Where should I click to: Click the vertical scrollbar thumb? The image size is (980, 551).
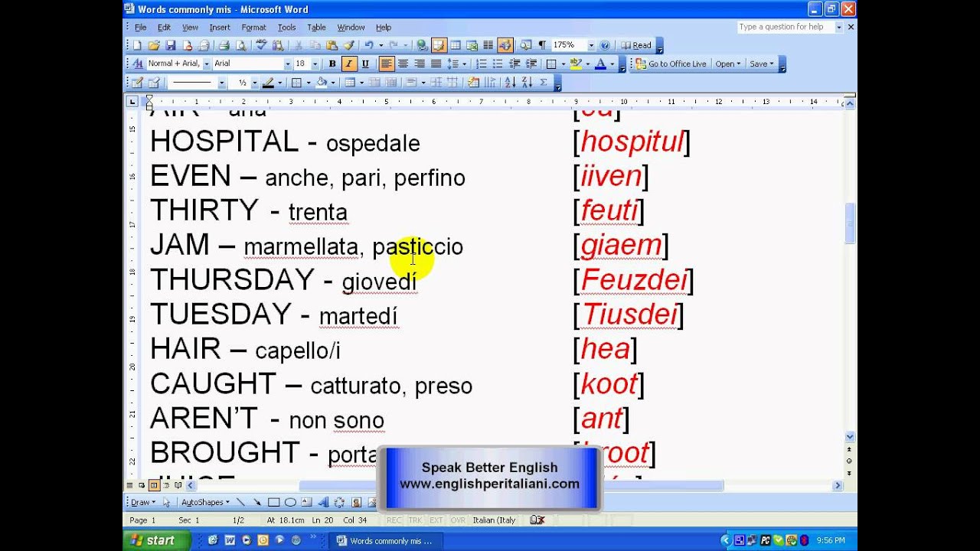click(850, 223)
